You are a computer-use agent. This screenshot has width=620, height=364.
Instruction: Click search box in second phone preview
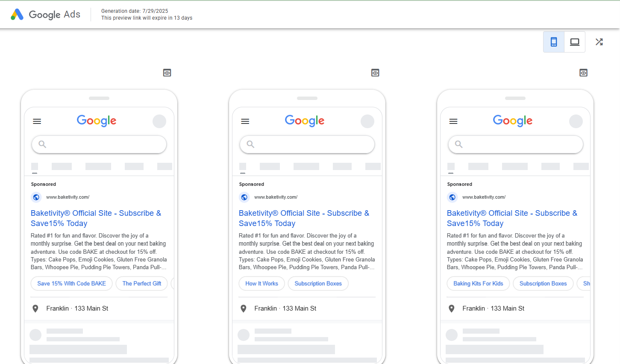click(x=307, y=144)
